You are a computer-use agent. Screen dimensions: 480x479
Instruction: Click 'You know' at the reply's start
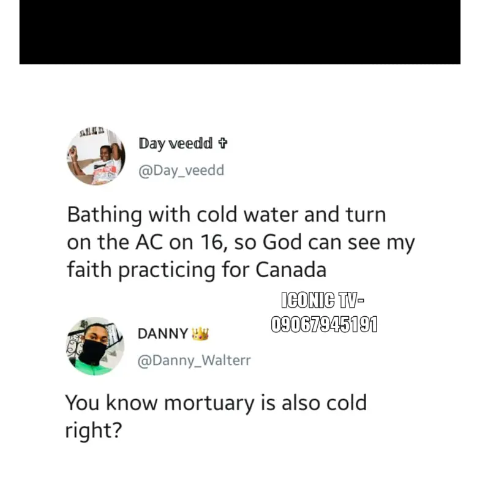pos(111,403)
